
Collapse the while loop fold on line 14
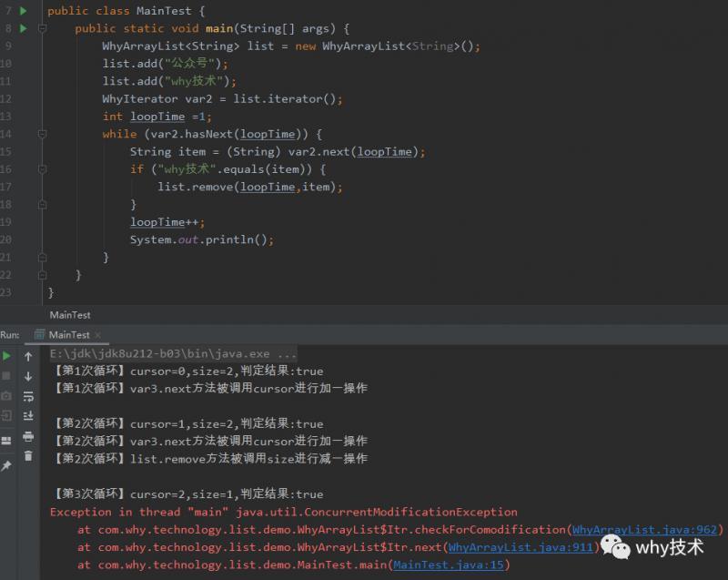(x=41, y=134)
